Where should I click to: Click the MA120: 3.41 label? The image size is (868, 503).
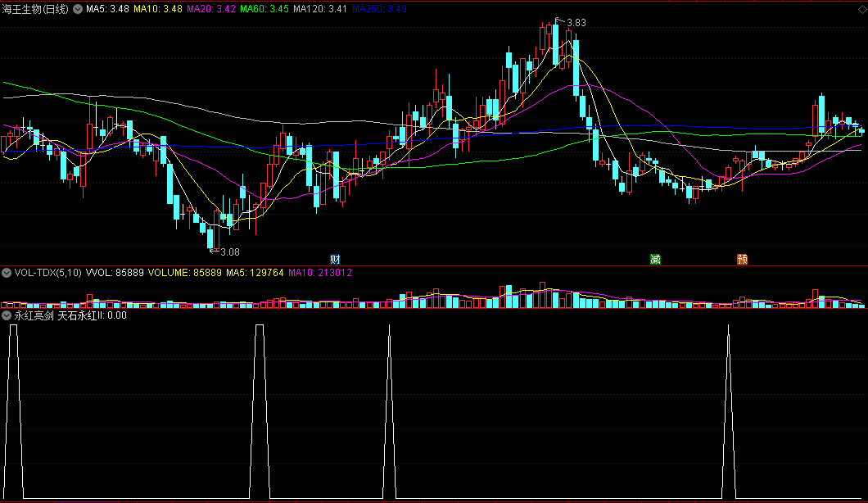[320, 9]
